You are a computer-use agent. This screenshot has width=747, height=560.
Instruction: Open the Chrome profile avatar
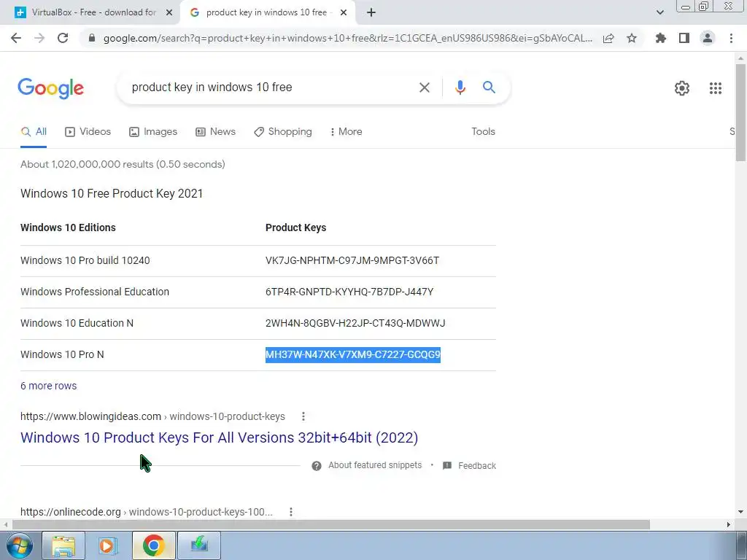[708, 38]
